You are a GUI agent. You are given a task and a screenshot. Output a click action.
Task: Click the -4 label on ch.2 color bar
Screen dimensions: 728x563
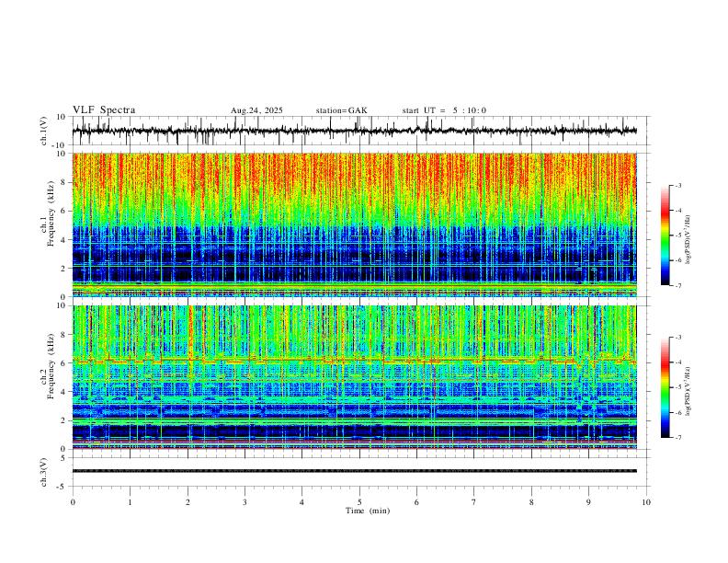coord(677,362)
